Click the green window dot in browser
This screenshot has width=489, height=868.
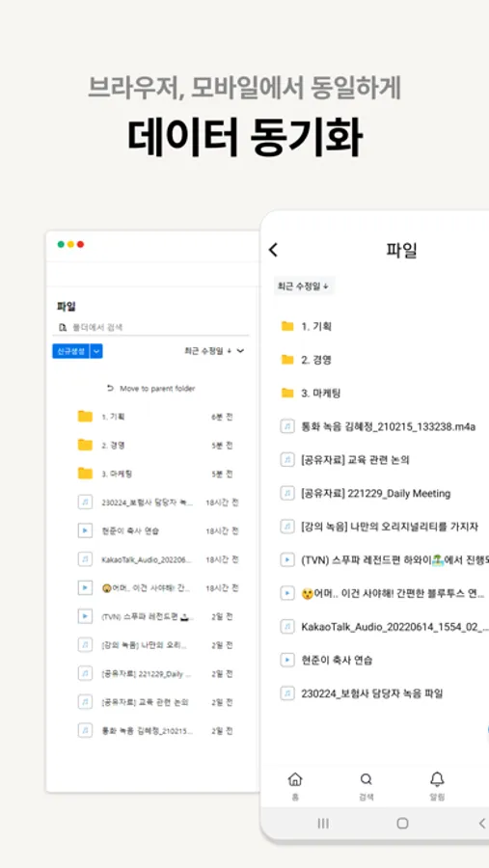61,244
